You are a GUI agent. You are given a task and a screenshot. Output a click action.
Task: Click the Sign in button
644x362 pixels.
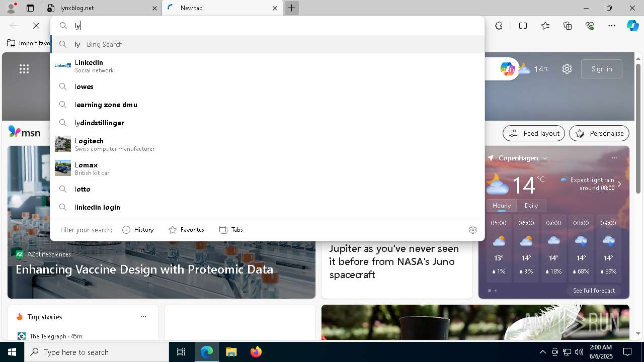point(602,69)
